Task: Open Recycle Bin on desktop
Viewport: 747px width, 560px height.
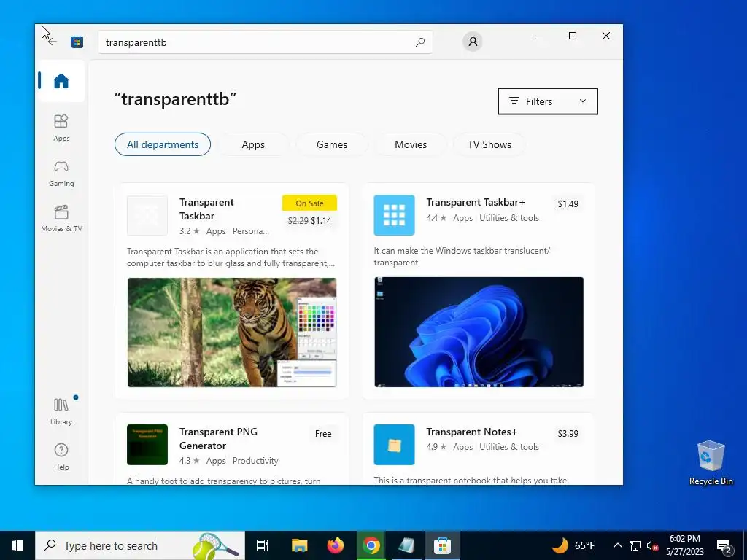Action: (711, 463)
